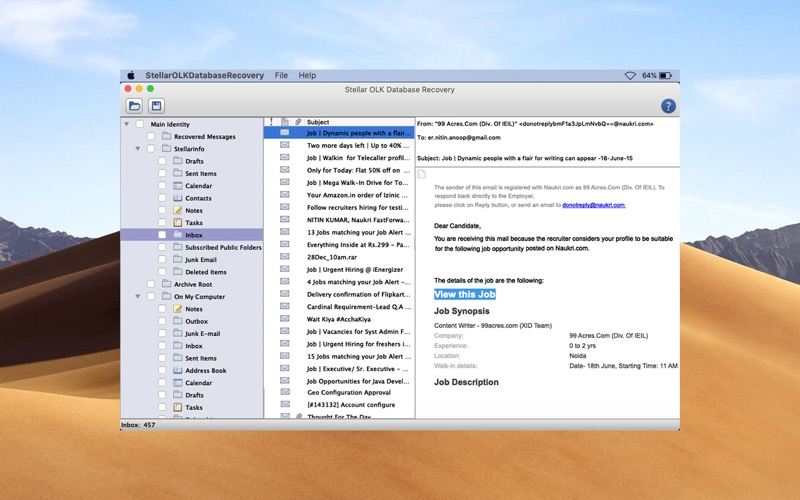Click envelope icon of 28Dec_10am.rar message
The width and height of the screenshot is (800, 500).
285,257
